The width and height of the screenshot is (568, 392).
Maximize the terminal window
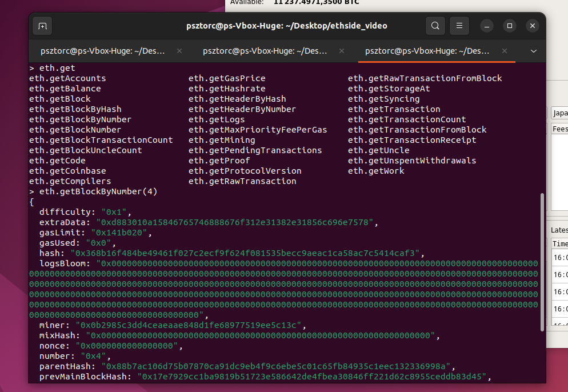coord(510,26)
